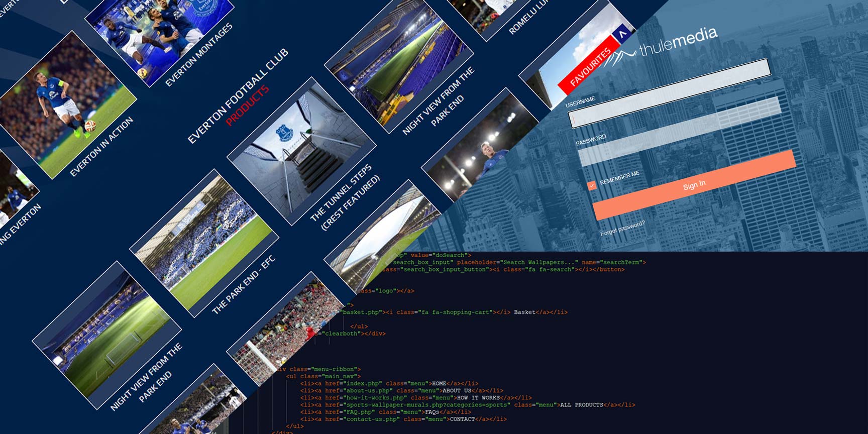868x434 pixels.
Task: Open the Forgot password? link
Action: click(x=622, y=228)
